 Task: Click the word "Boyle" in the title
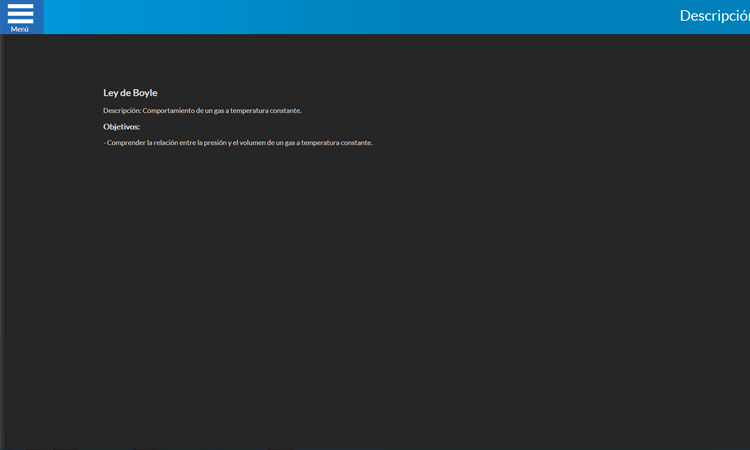(x=145, y=93)
